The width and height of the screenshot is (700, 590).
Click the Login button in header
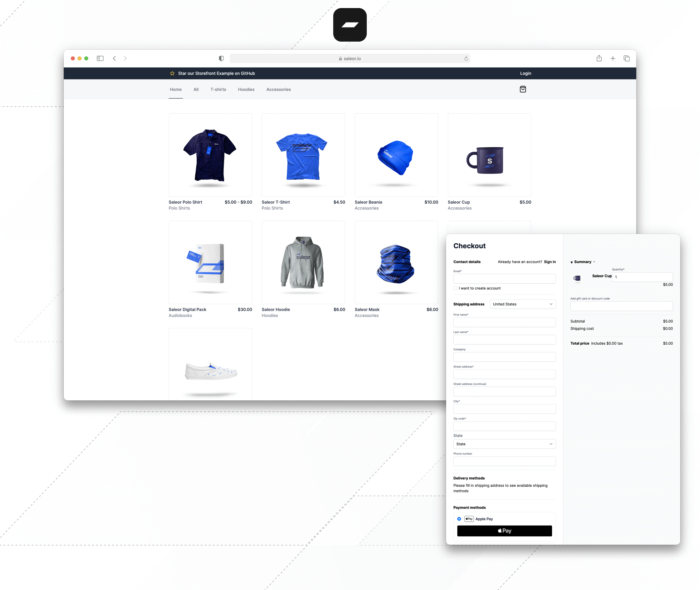click(x=526, y=73)
